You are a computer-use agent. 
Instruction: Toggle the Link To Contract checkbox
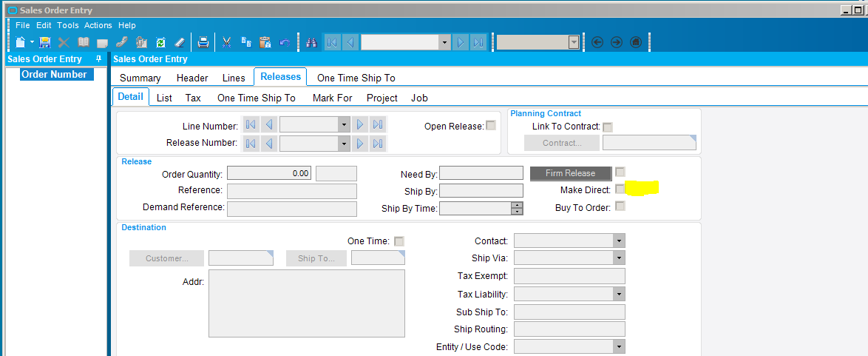click(608, 127)
